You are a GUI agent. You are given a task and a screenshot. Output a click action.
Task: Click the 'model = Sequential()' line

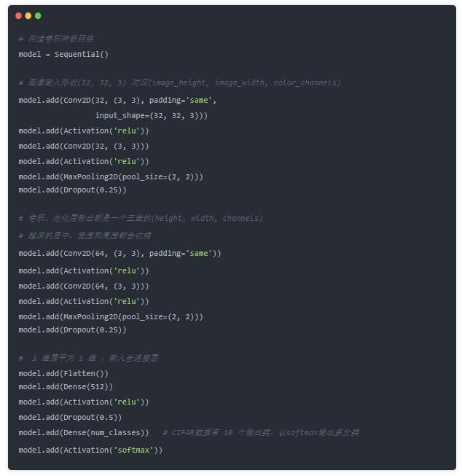[x=63, y=55]
